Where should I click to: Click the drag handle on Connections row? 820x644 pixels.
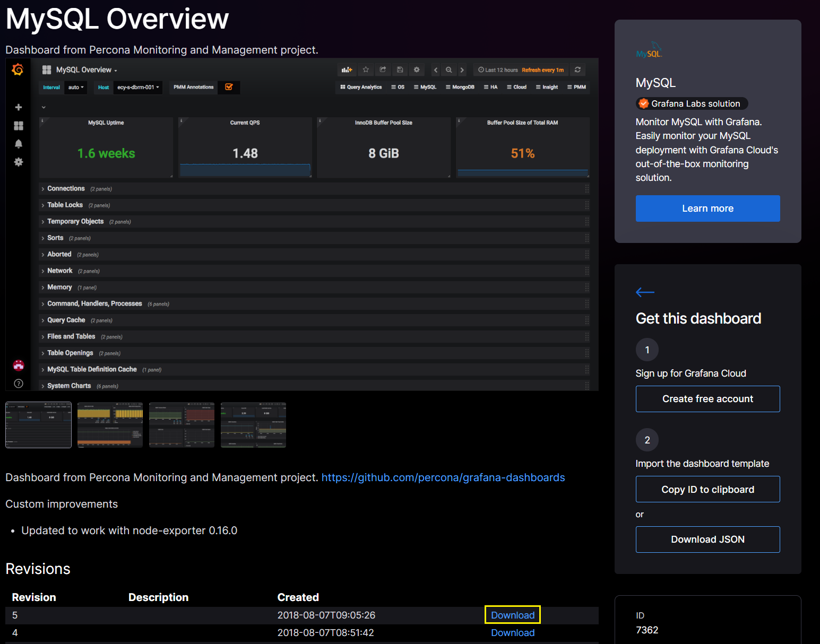(587, 189)
